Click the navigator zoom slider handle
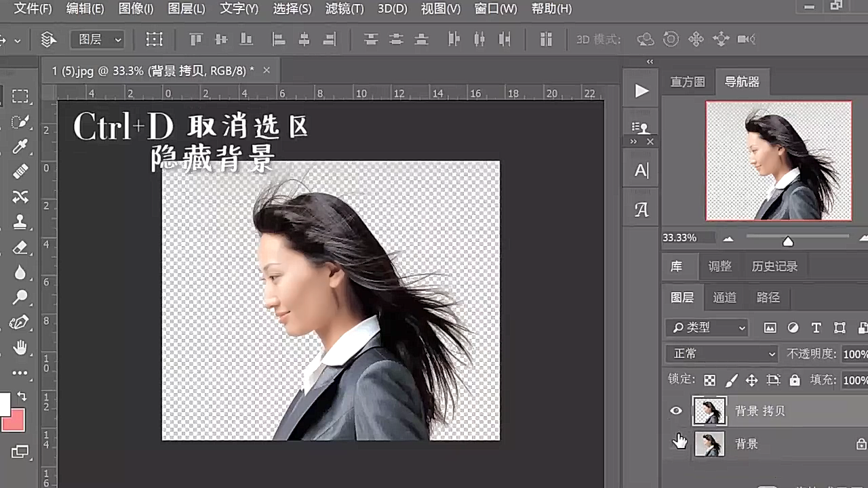Image resolution: width=868 pixels, height=488 pixels. pos(788,241)
